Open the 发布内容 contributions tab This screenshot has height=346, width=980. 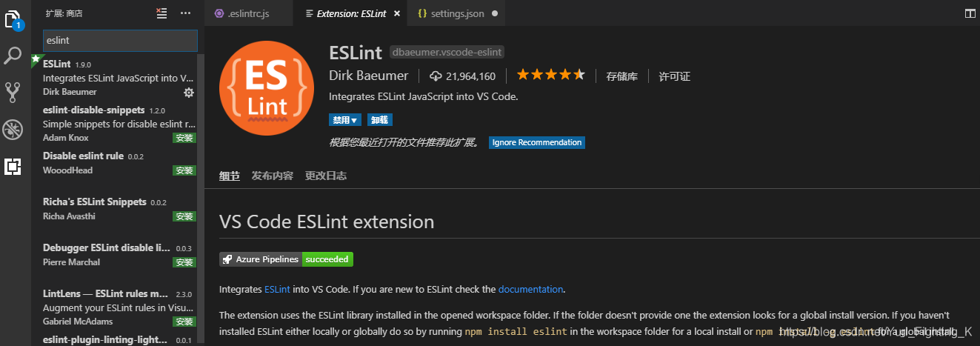pos(272,176)
